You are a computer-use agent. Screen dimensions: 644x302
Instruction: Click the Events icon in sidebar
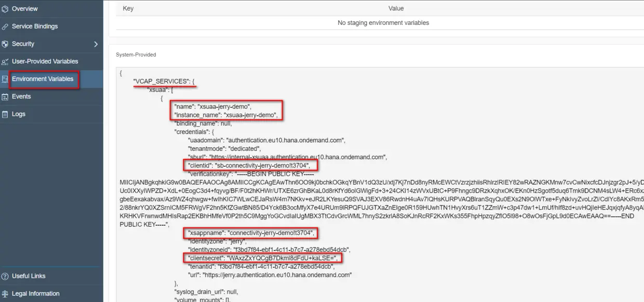[5, 97]
